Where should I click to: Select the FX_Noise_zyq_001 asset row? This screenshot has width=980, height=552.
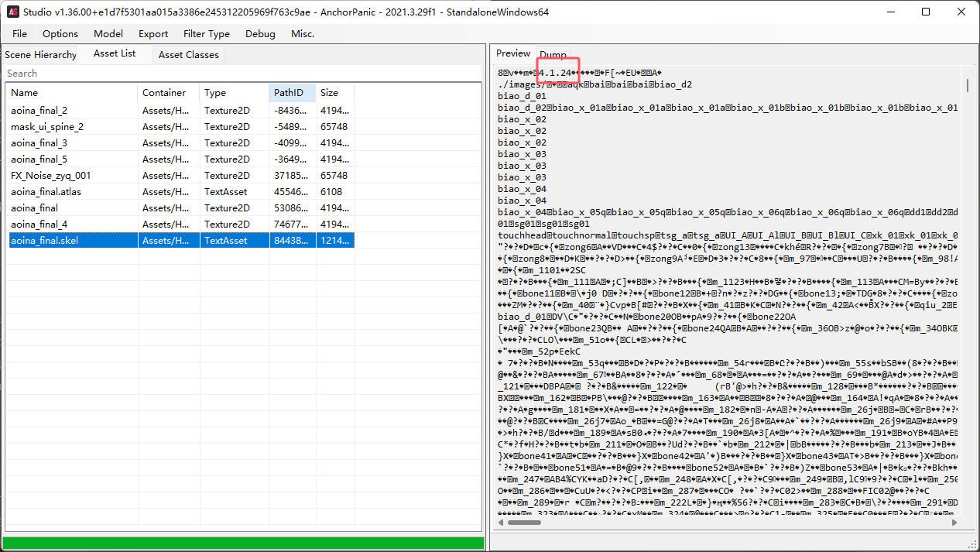(180, 176)
